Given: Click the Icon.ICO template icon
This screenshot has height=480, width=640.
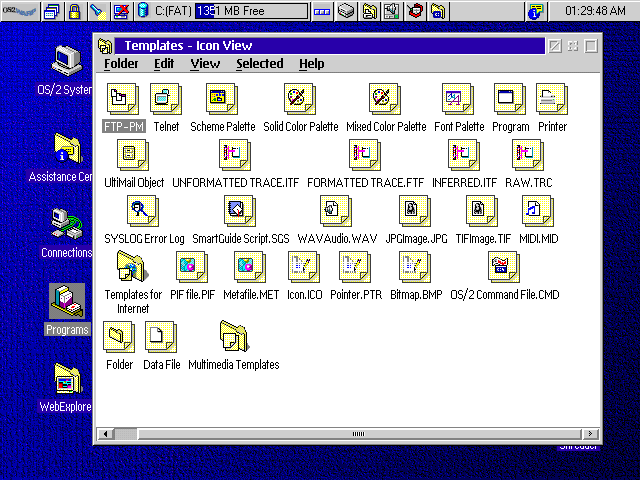Looking at the screenshot, I should pyautogui.click(x=304, y=267).
